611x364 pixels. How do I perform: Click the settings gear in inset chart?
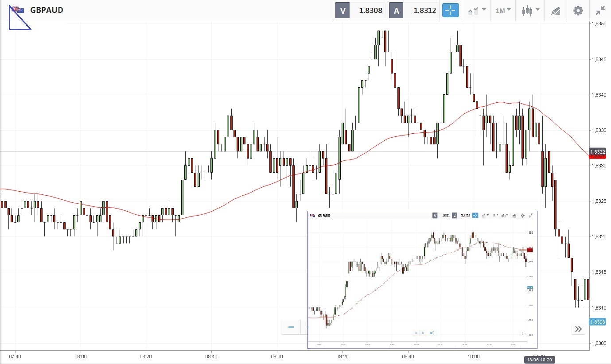pyautogui.click(x=523, y=216)
